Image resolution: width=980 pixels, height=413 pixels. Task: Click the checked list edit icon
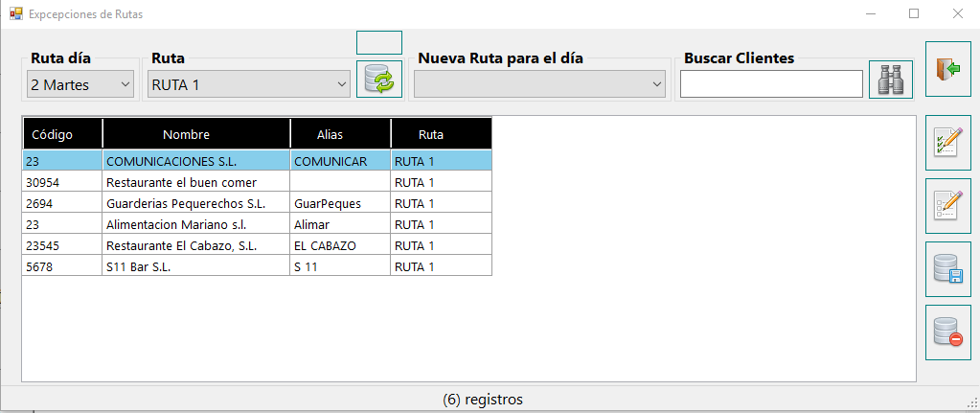pyautogui.click(x=948, y=143)
